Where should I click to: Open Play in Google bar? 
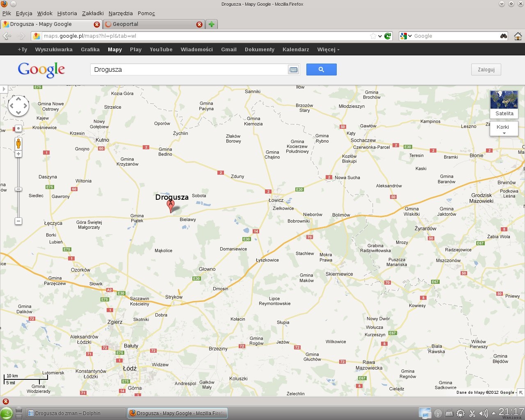(x=136, y=50)
